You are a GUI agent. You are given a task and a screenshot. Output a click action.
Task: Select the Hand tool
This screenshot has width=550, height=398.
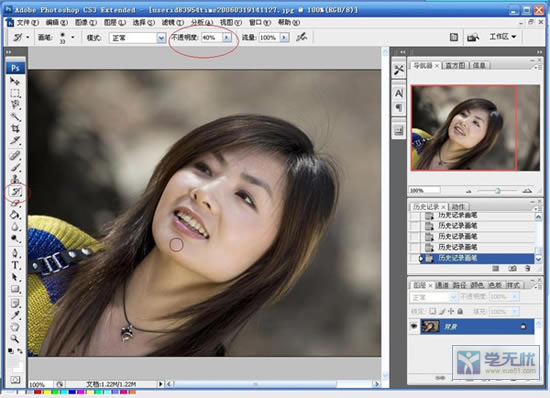[x=15, y=327]
